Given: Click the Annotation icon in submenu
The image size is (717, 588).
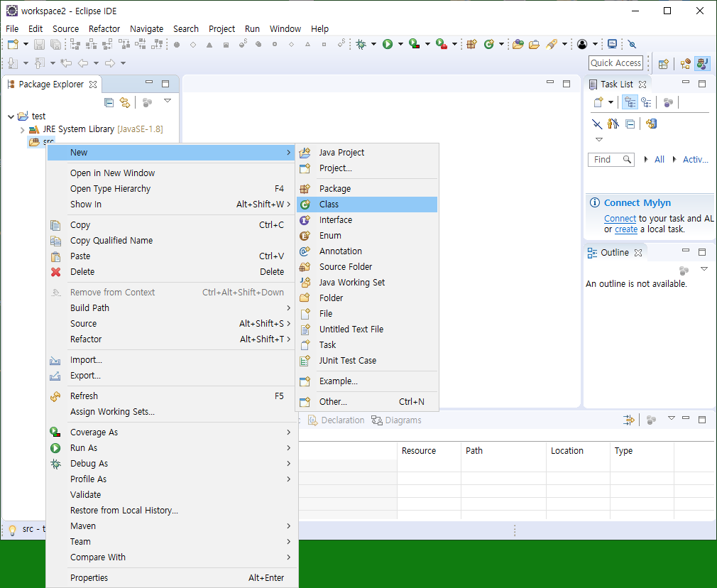Looking at the screenshot, I should pos(305,251).
